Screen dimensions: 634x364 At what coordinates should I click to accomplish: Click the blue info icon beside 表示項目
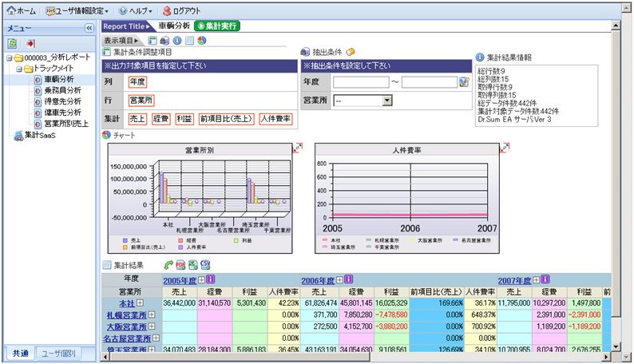pyautogui.click(x=177, y=41)
